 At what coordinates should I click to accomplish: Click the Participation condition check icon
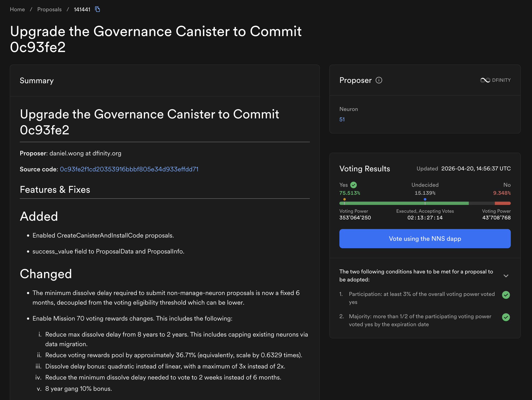click(506, 295)
